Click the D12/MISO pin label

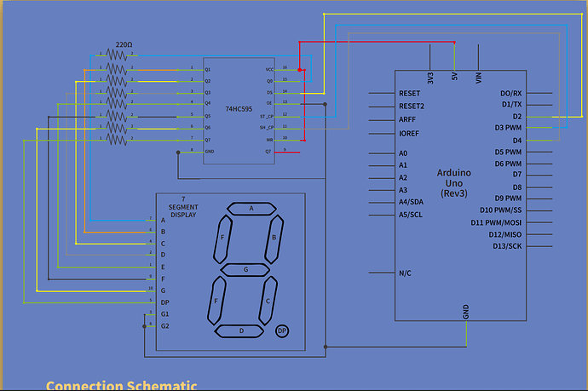[504, 234]
